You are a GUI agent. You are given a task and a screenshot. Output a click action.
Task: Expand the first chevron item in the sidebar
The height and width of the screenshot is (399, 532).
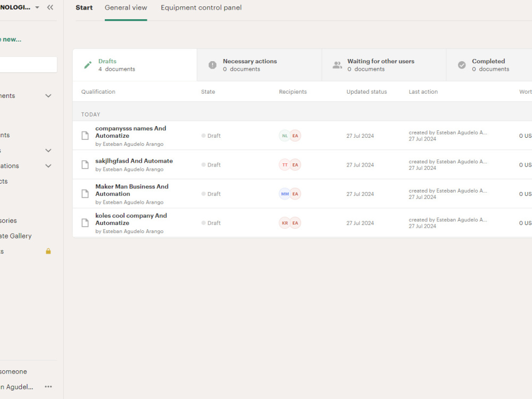[48, 96]
